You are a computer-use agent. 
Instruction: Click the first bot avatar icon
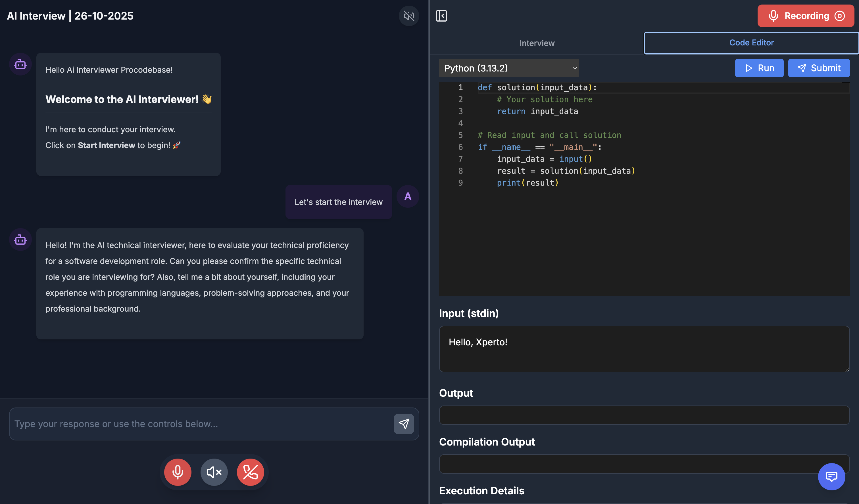click(20, 64)
